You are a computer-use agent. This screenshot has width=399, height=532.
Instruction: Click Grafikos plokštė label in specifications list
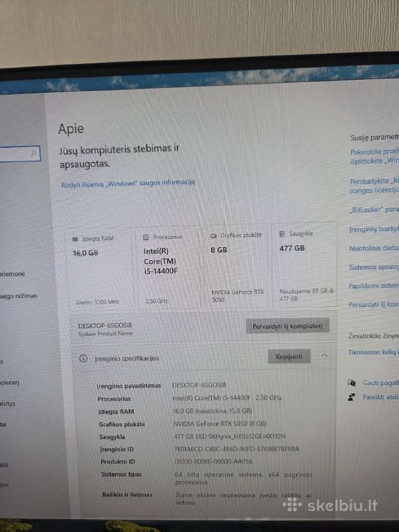(122, 424)
